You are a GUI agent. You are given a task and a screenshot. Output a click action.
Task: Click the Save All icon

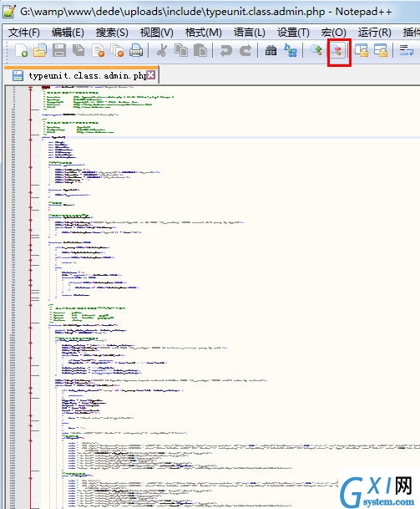(78, 51)
